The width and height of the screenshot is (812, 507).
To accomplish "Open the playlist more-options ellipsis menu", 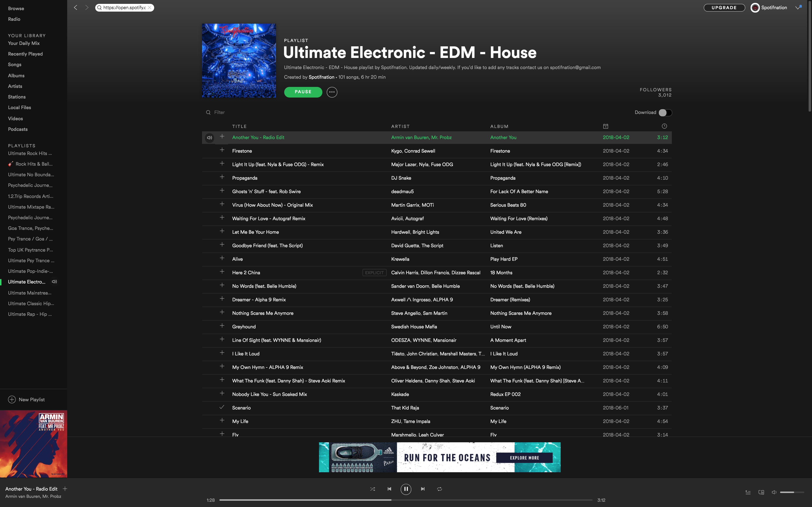I will pyautogui.click(x=332, y=92).
